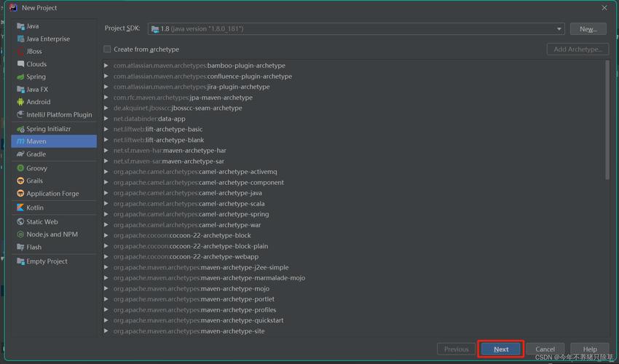The image size is (619, 364).
Task: Click the IntelliJ logo in title bar
Action: click(x=13, y=7)
